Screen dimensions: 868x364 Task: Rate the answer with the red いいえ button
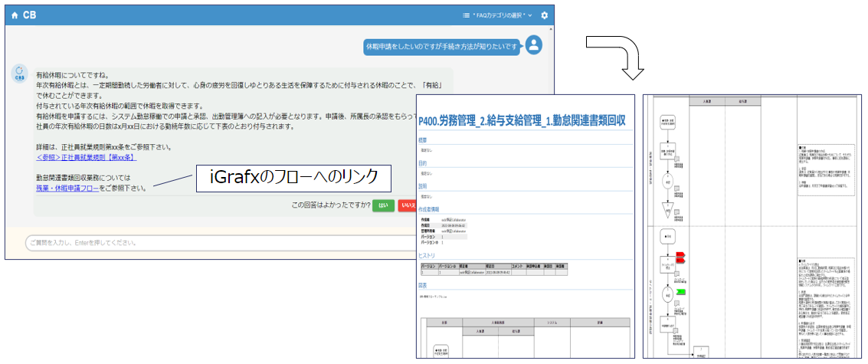tap(408, 205)
